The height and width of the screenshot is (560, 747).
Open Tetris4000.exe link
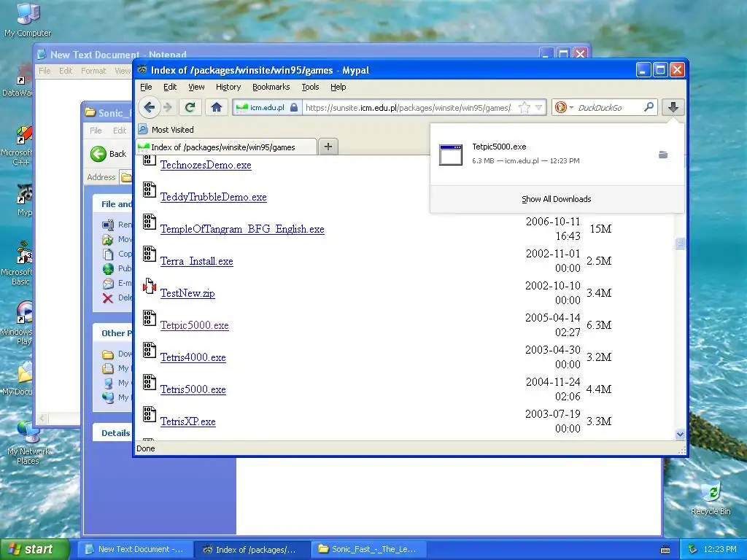[193, 357]
